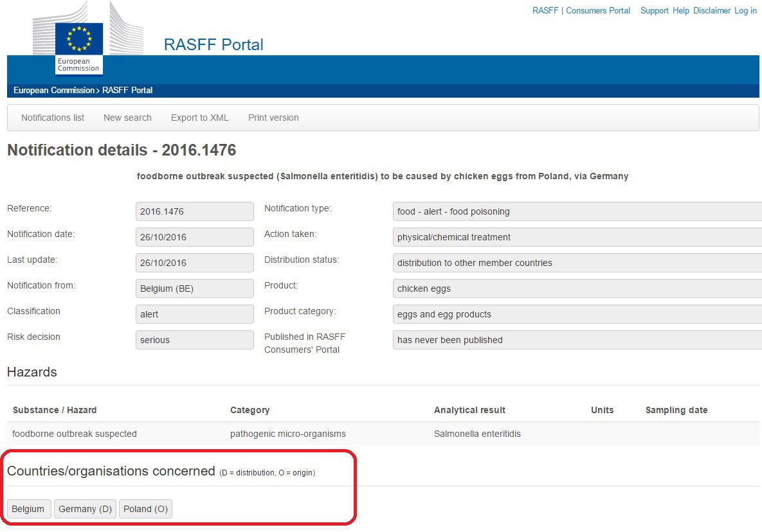Open the Help link
Screen dimensions: 762x532
click(x=681, y=11)
